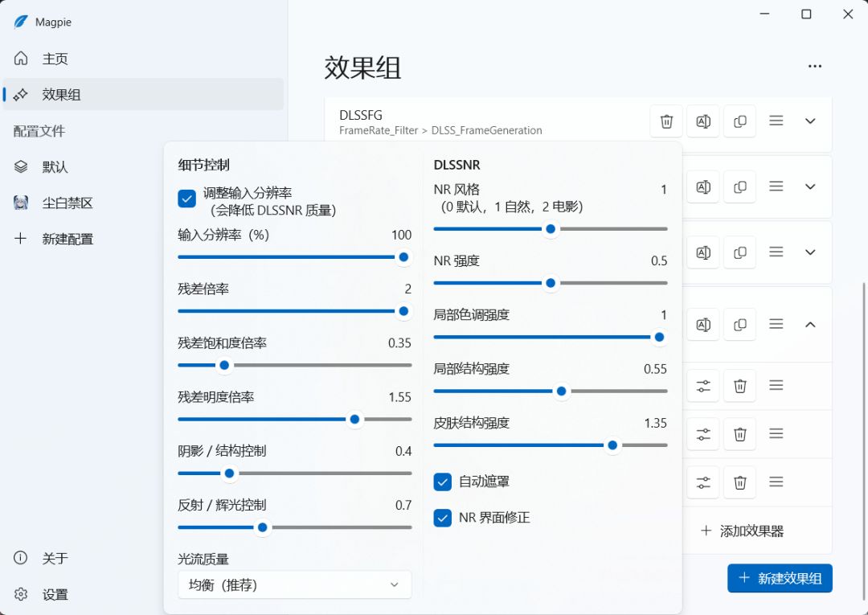This screenshot has width=868, height=615.
Task: Click the 残差饱和度倍率 value 0.35
Action: point(399,343)
